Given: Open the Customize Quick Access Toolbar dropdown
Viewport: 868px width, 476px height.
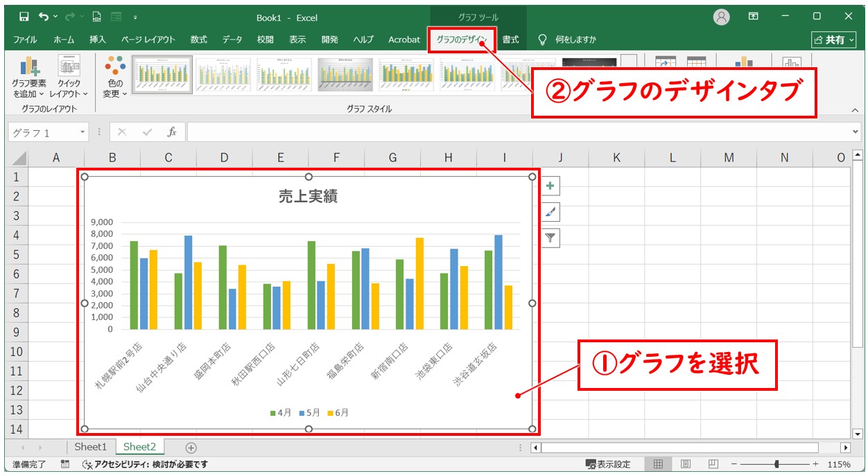Looking at the screenshot, I should click(x=134, y=17).
